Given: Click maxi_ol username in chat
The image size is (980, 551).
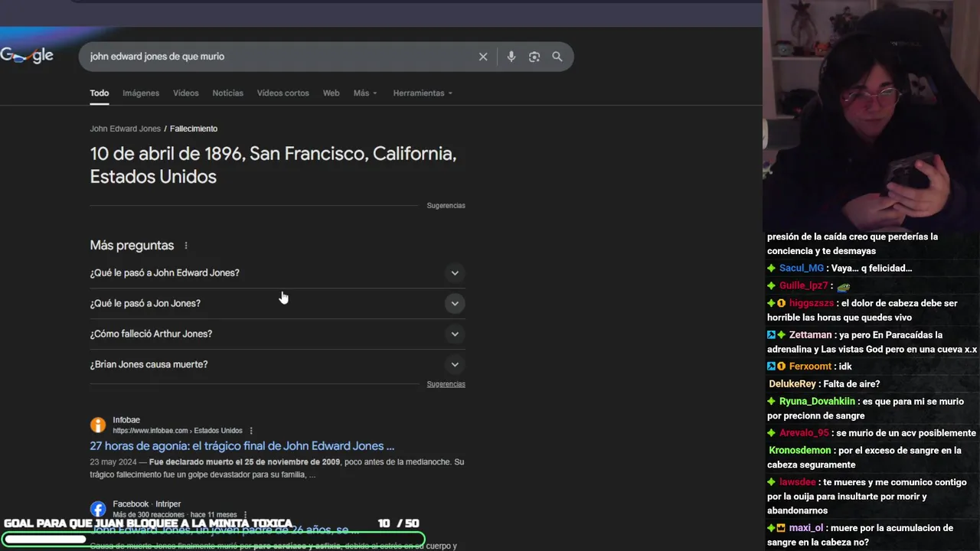Looking at the screenshot, I should click(x=805, y=527).
